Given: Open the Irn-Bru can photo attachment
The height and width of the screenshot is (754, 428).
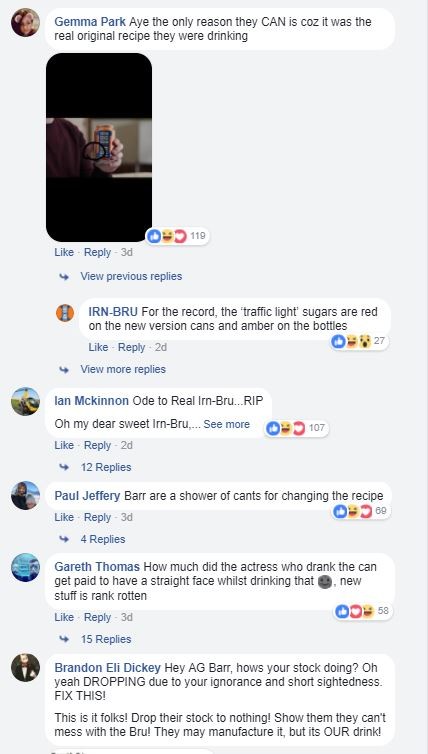Looking at the screenshot, I should pos(99,147).
